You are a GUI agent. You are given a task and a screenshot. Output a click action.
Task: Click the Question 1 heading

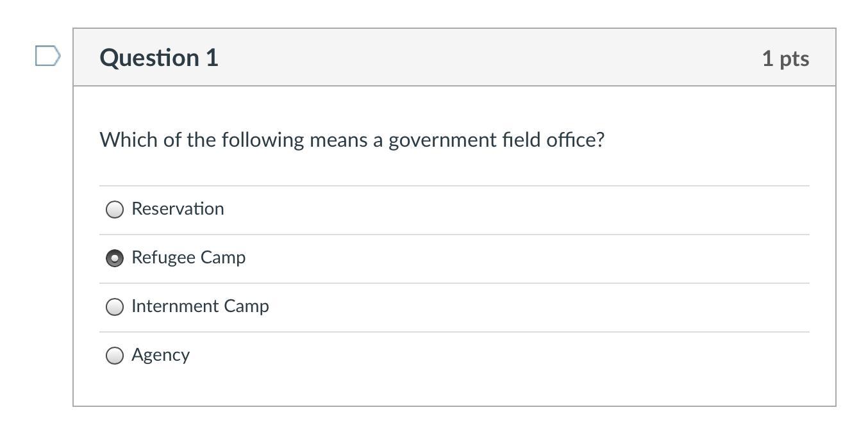[x=159, y=58]
